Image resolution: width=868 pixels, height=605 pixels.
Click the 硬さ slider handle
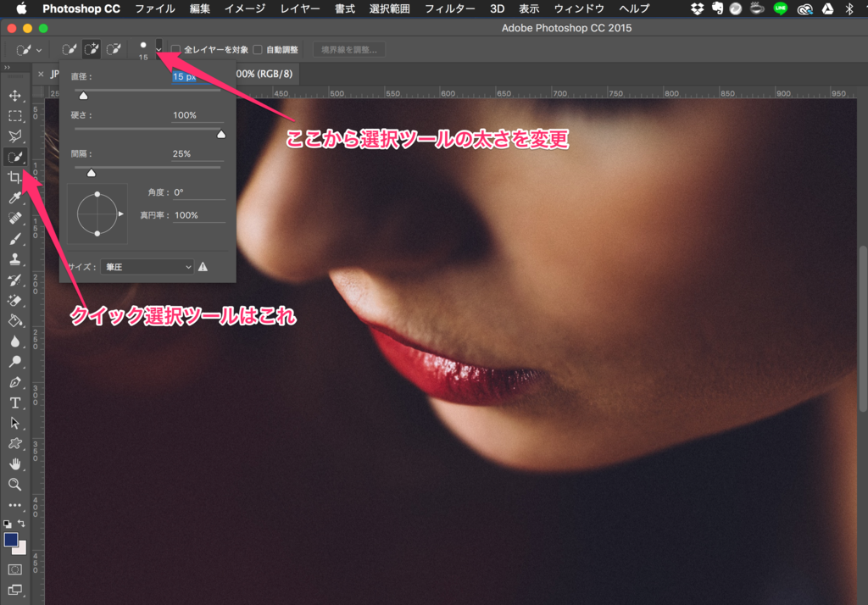pos(221,134)
